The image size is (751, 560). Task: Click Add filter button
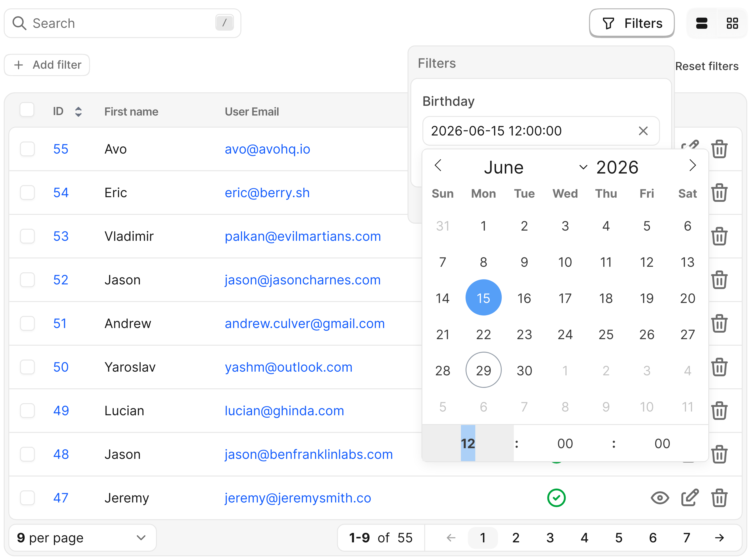pos(47,65)
